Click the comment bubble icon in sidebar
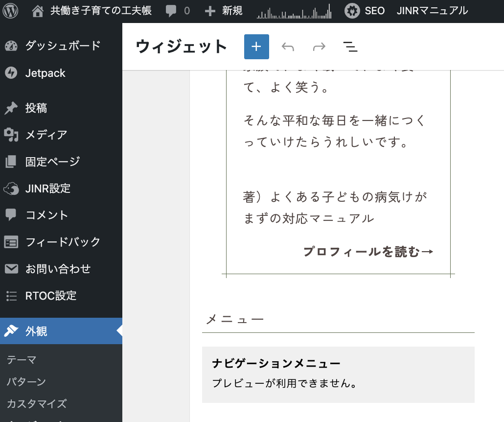This screenshot has height=422, width=504. [11, 215]
